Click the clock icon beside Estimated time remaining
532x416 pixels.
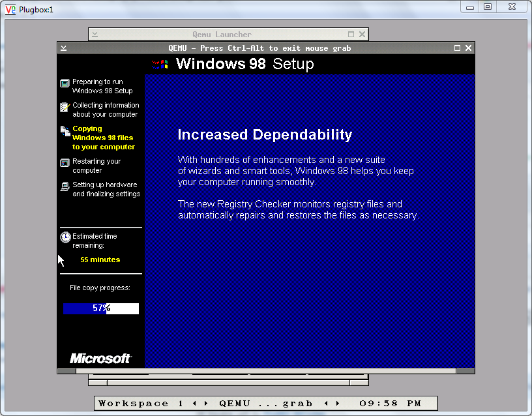65,237
